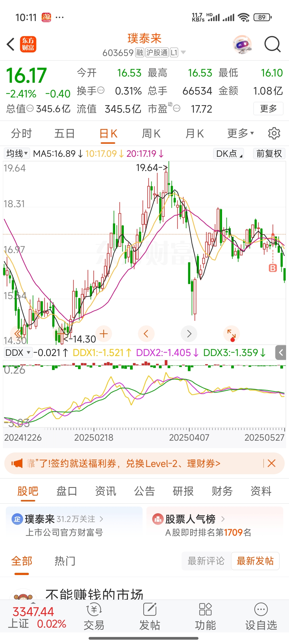
Task: Tap date label 20250407
Action: [189, 438]
